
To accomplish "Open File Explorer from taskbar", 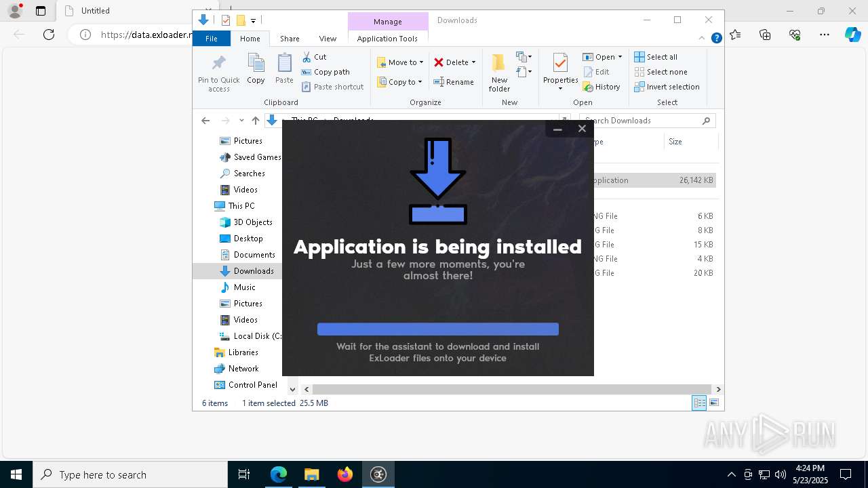I will 312,474.
